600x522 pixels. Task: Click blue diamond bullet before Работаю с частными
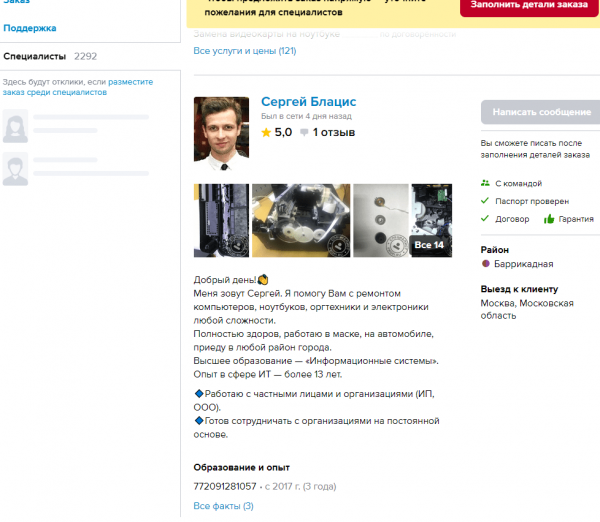point(199,393)
